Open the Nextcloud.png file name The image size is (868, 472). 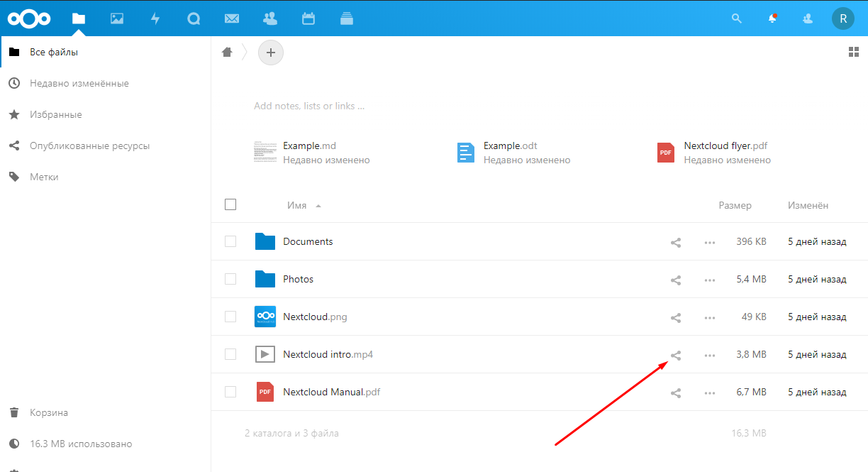pos(315,317)
